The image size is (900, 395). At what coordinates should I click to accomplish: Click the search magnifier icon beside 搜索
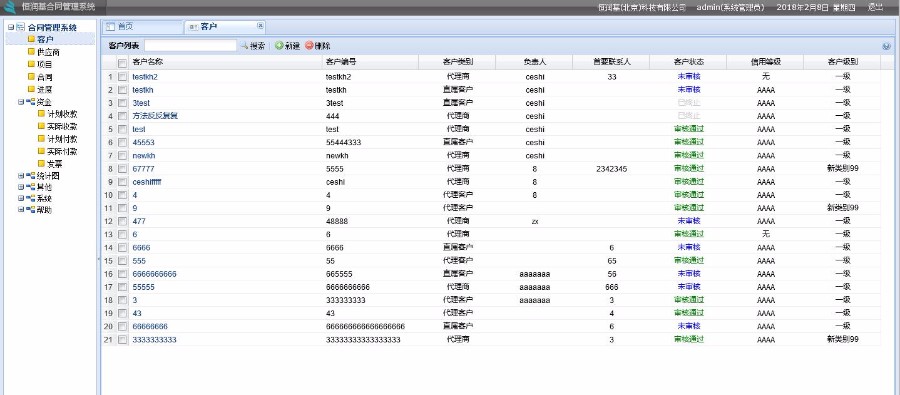(244, 46)
